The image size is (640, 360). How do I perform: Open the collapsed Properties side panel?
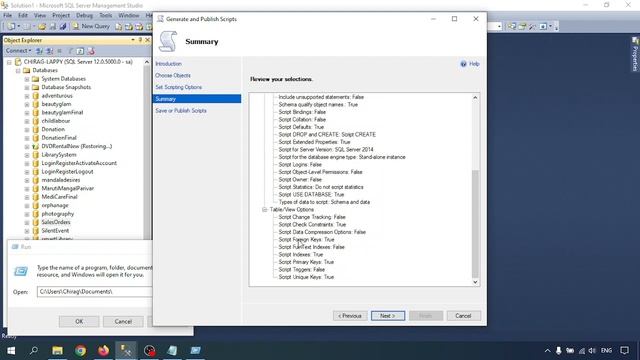click(635, 54)
